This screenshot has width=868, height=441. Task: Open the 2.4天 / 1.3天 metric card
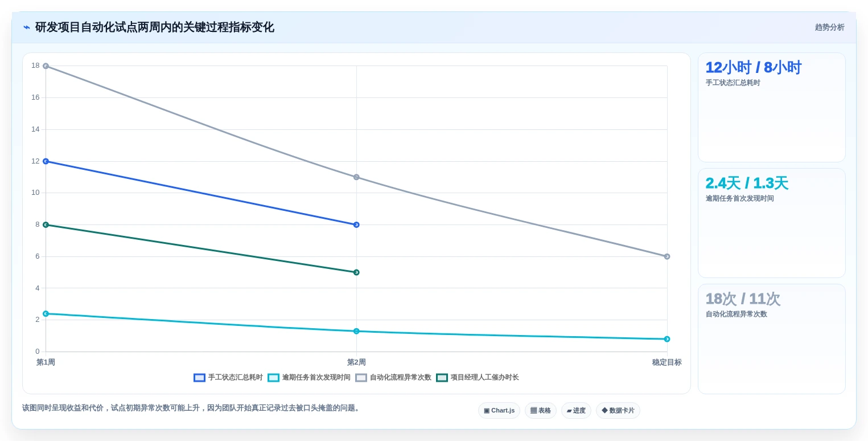[x=772, y=223]
